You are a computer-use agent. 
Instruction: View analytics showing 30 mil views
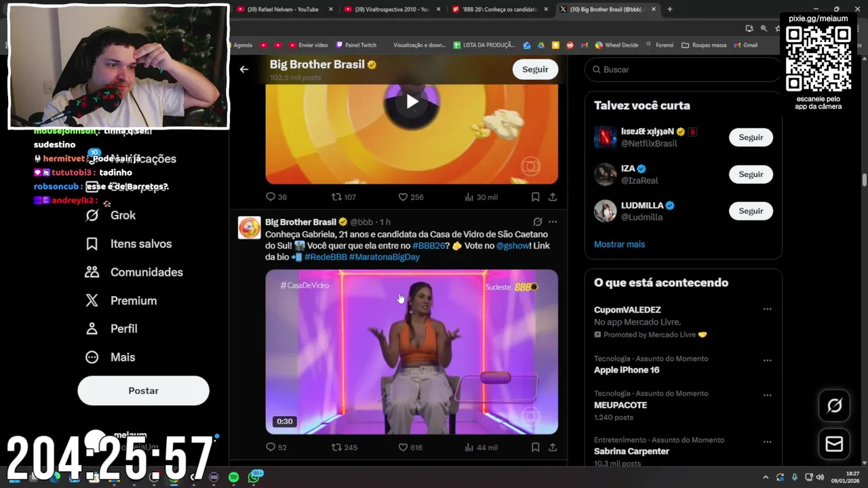coord(481,197)
